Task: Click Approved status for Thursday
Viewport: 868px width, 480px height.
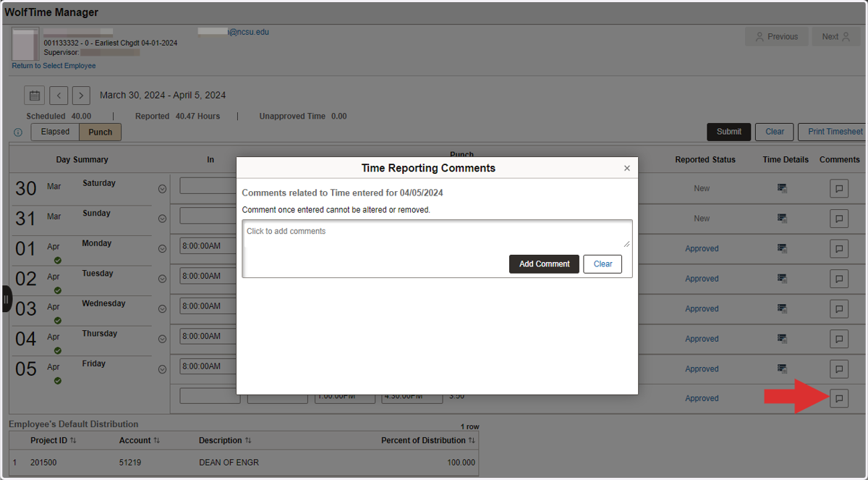Action: coord(702,339)
